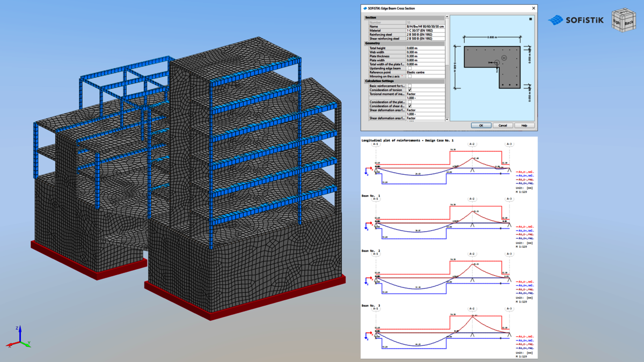Click the SOFiSTiK logo in the viewport
The height and width of the screenshot is (362, 644).
(576, 20)
